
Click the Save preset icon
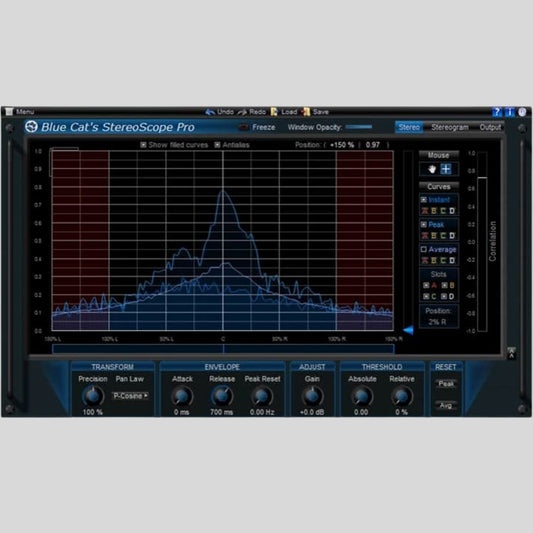click(x=306, y=111)
